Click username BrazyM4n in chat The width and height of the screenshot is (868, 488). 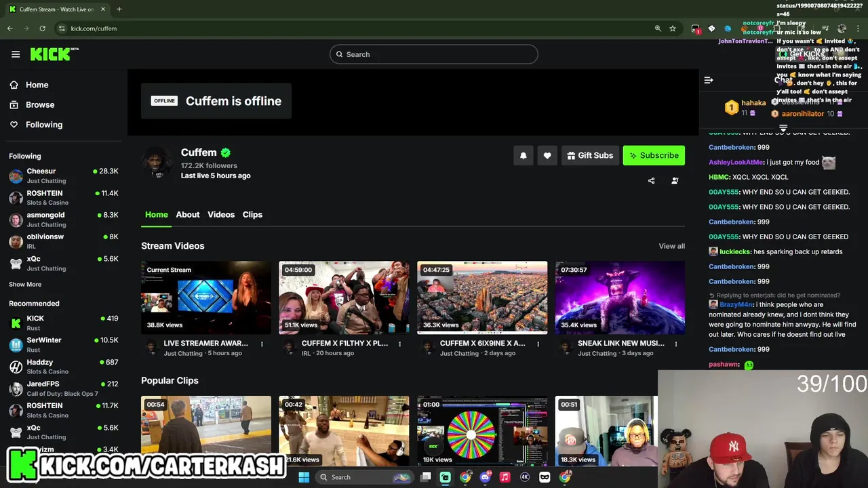[x=736, y=305]
